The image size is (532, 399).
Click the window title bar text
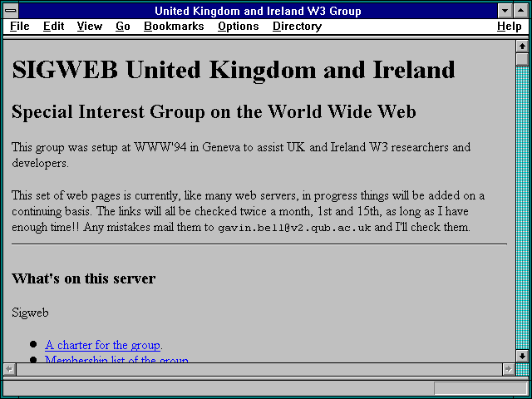coord(258,11)
